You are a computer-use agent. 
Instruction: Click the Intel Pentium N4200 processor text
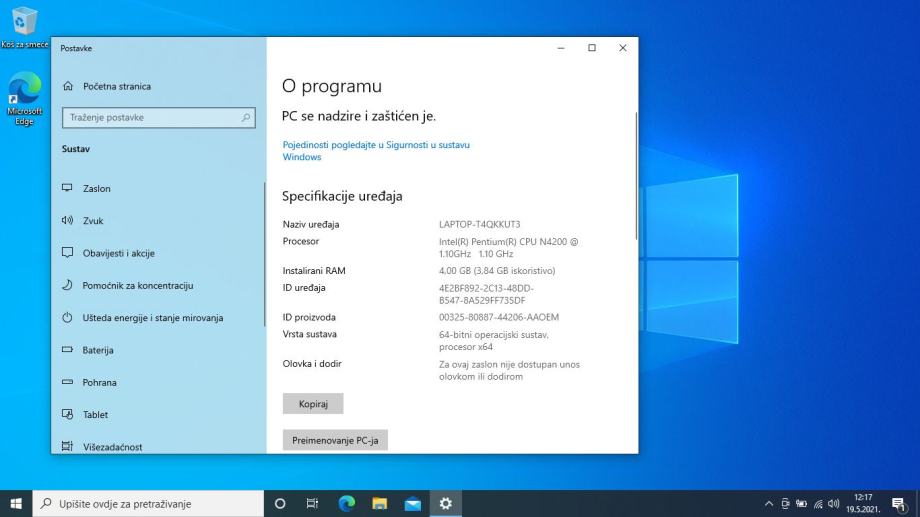coord(508,248)
